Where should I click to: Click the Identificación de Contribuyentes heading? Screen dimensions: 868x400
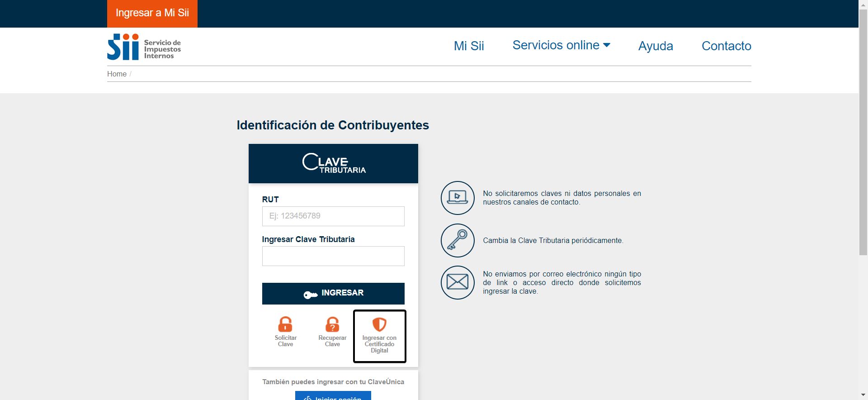point(333,125)
